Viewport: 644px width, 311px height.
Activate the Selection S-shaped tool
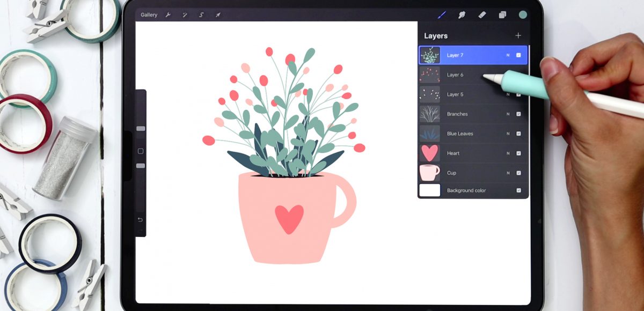click(201, 15)
